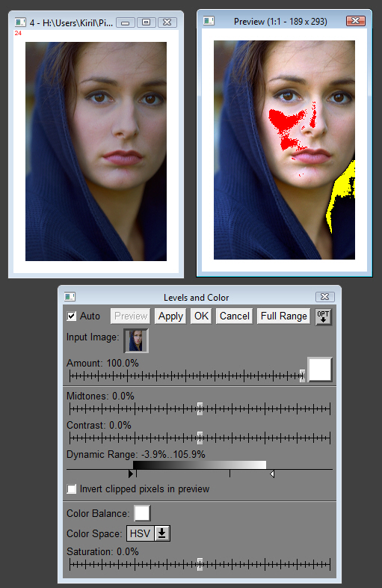The height and width of the screenshot is (588, 382).
Task: Restore the source image window
Action: click(x=147, y=22)
